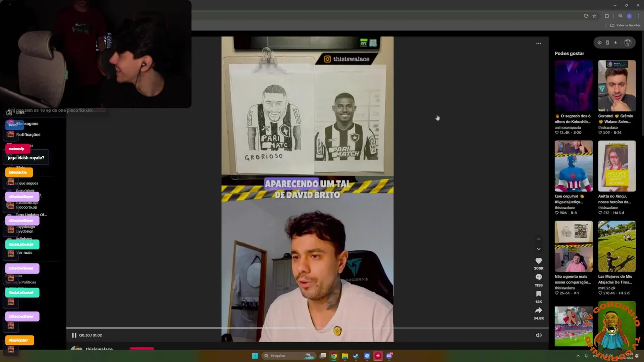644x362 pixels.
Task: Open Task View on the taskbar
Action: click(323, 356)
